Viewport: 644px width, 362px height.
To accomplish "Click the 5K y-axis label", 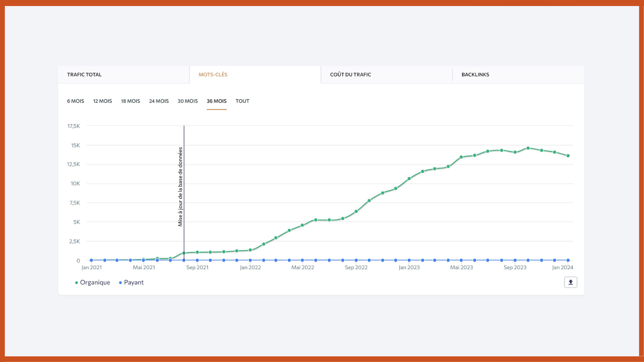I will (x=76, y=222).
